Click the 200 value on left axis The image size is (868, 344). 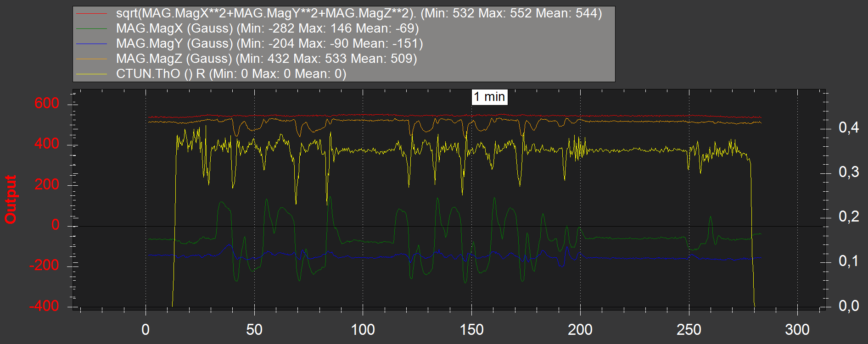(47, 184)
